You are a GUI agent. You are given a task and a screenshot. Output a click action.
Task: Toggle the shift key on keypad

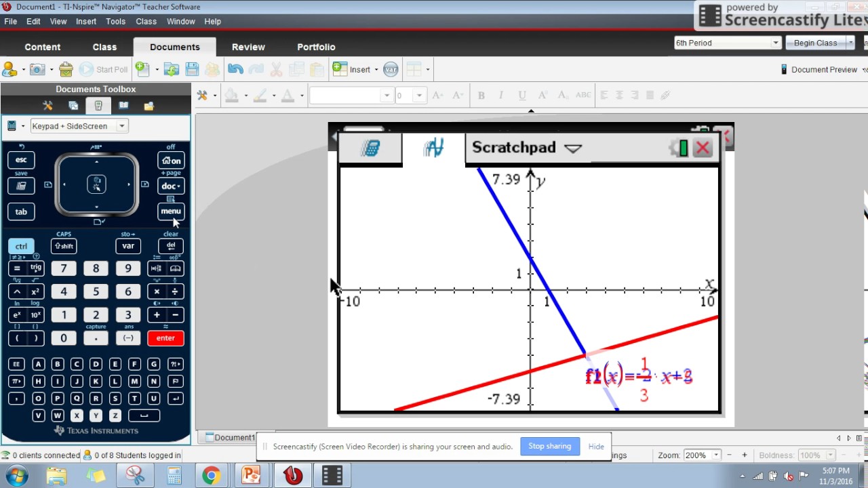click(64, 246)
